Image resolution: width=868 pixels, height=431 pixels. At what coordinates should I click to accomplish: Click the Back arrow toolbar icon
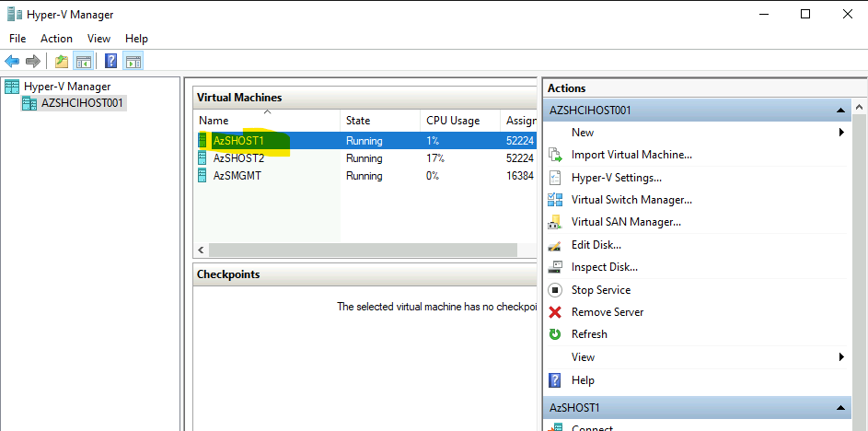click(12, 62)
